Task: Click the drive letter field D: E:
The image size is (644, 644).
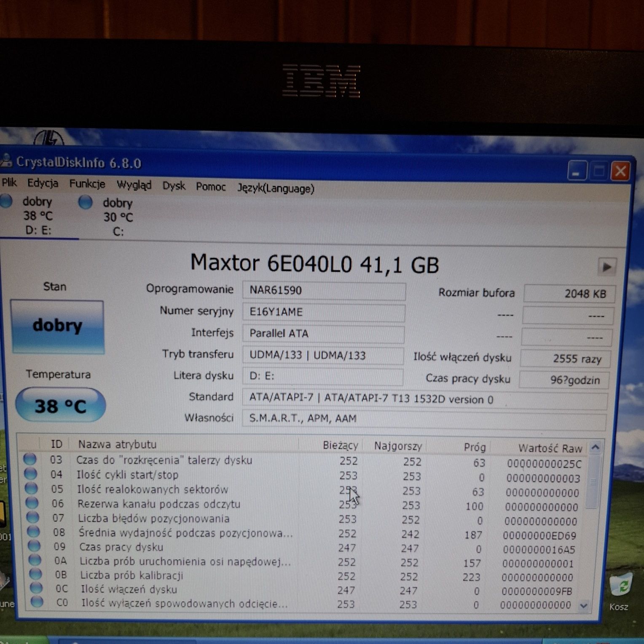Action: pyautogui.click(x=322, y=376)
